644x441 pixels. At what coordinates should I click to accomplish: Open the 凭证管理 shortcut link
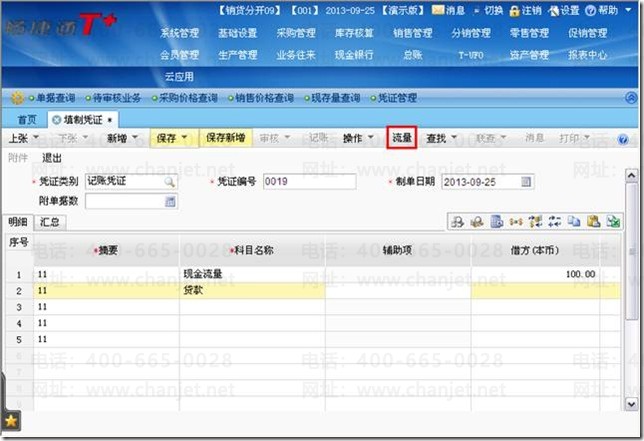(x=397, y=98)
